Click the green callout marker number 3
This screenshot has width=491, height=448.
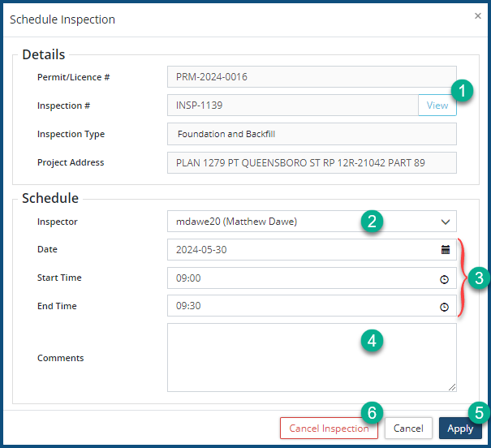point(479,278)
